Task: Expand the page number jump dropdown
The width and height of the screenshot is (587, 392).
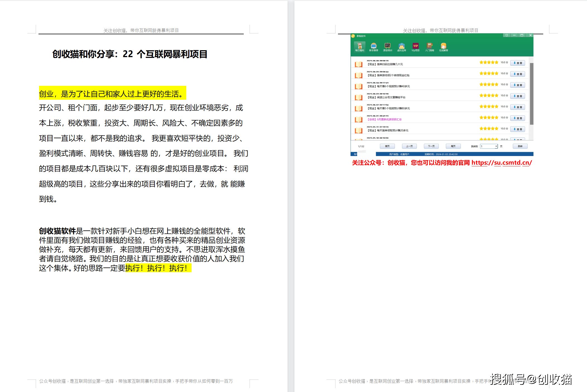Action: pos(496,146)
